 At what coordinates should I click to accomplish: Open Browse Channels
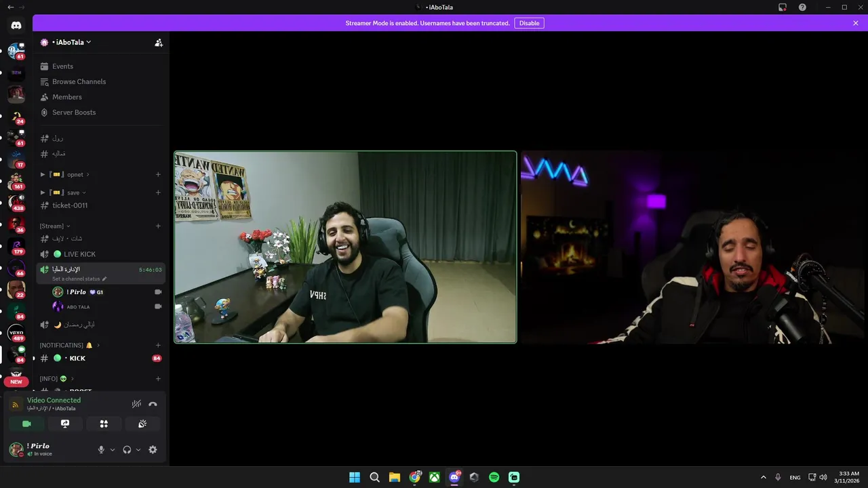tap(100, 81)
